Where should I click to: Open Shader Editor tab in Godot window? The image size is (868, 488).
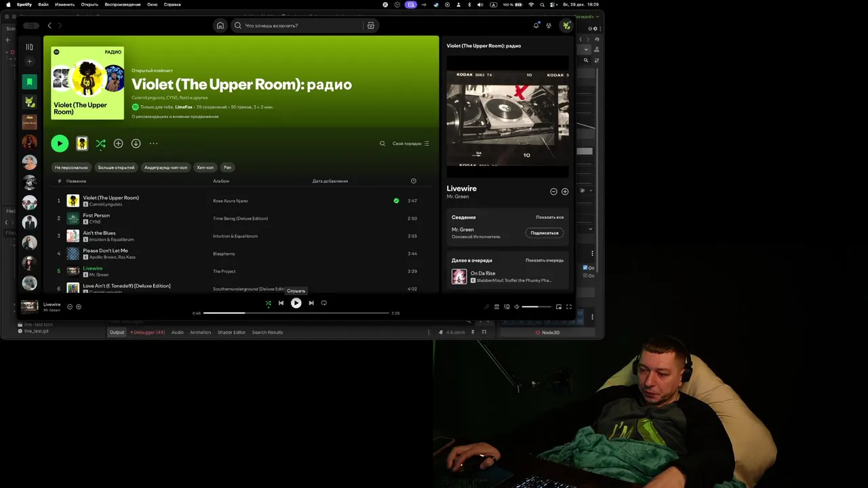click(x=231, y=333)
